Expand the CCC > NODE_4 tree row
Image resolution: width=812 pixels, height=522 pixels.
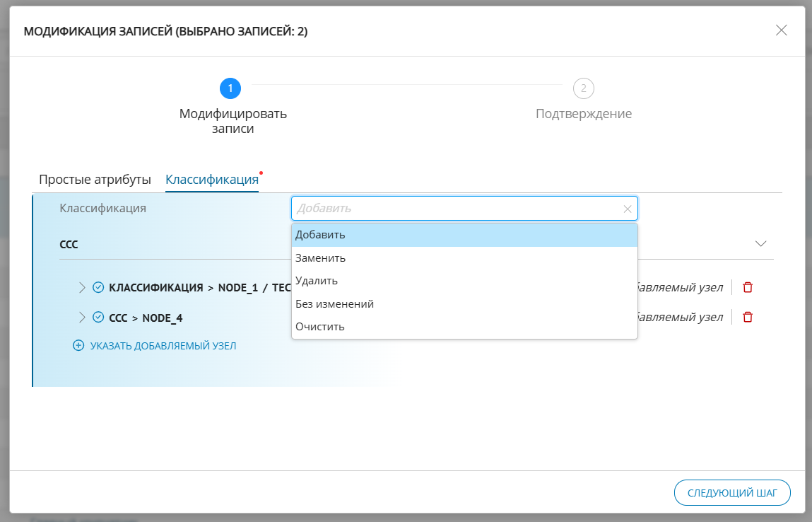82,318
